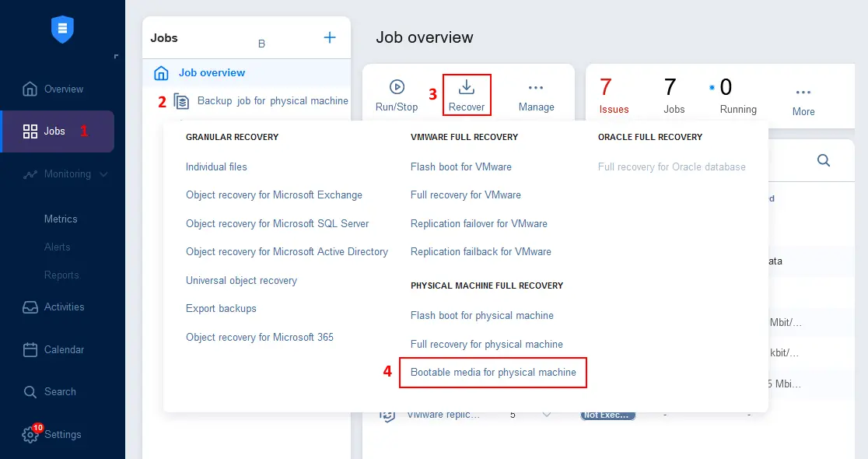Select Flash boot for VMware
Screen dimensions: 868x459
point(460,166)
